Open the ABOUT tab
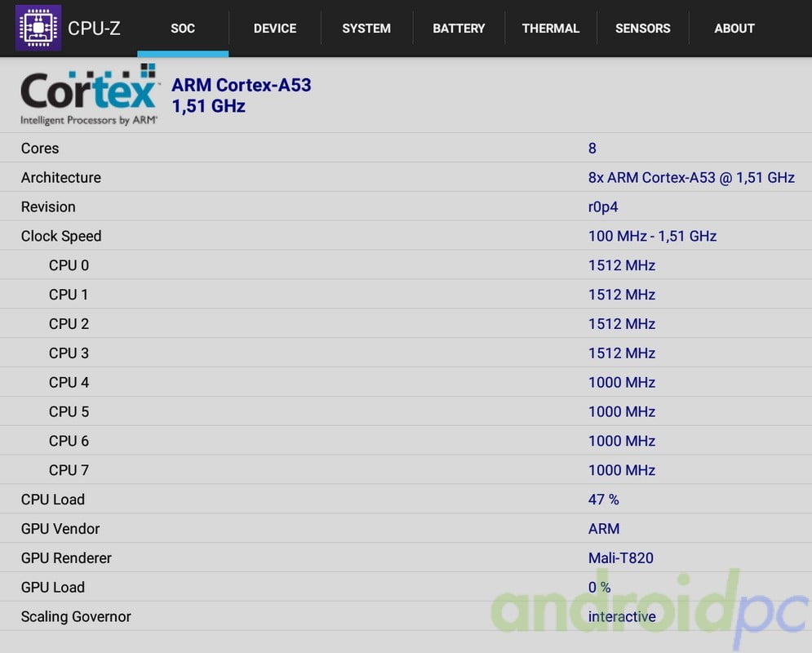The width and height of the screenshot is (812, 653). click(x=734, y=29)
